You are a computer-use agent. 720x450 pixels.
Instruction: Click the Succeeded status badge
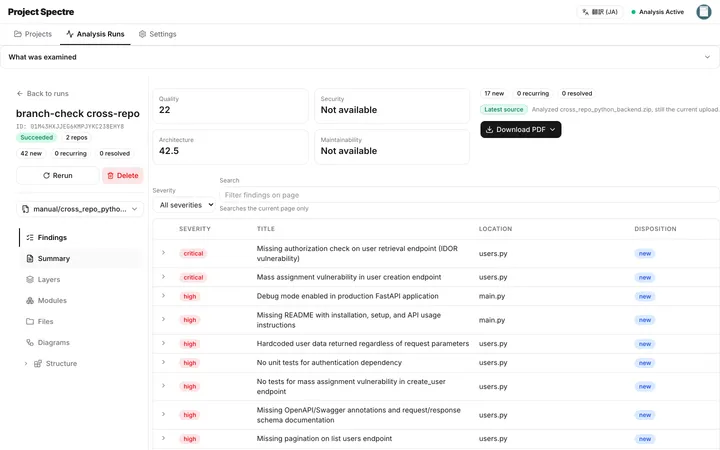click(x=37, y=137)
